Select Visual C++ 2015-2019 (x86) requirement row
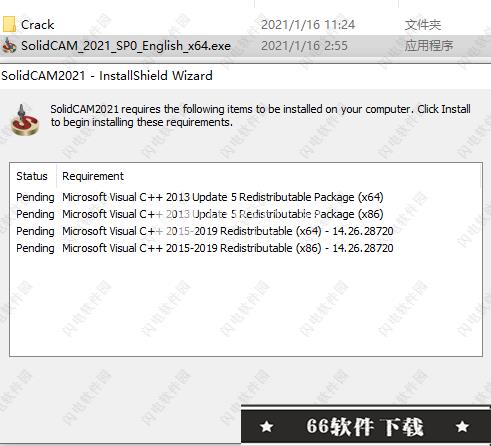491x446 pixels. (205, 248)
